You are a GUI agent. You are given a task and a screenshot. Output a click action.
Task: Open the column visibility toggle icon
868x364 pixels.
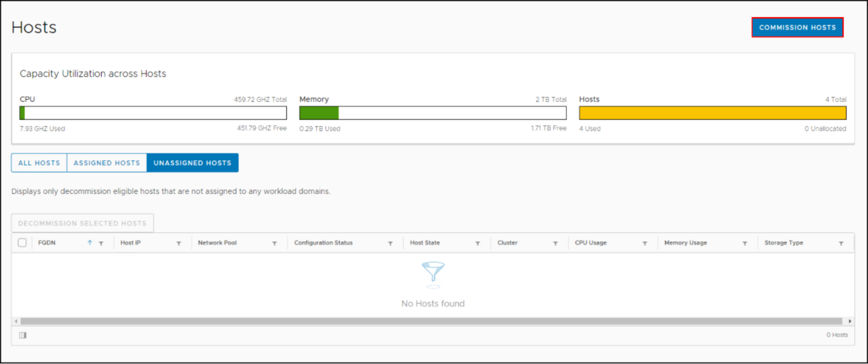22,335
